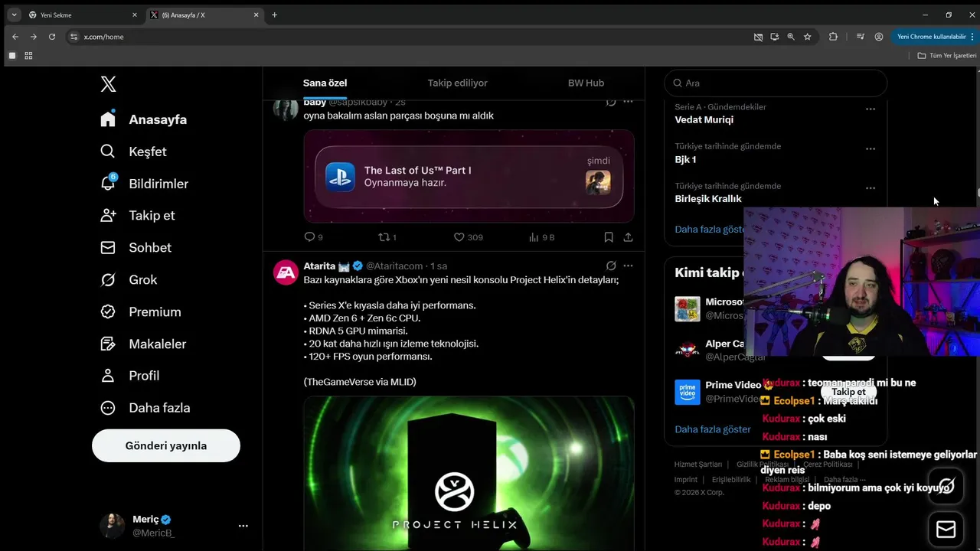980x551 pixels.
Task: Open the floating messages envelope button
Action: tap(946, 530)
